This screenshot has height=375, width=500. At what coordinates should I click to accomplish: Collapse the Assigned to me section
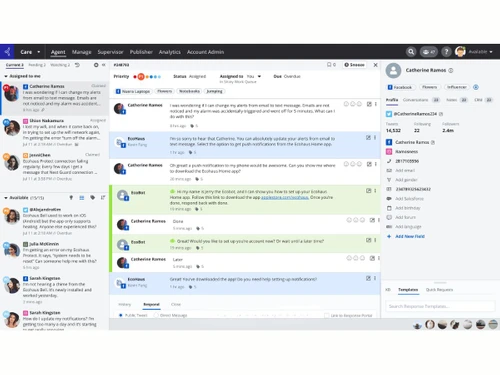click(x=6, y=76)
